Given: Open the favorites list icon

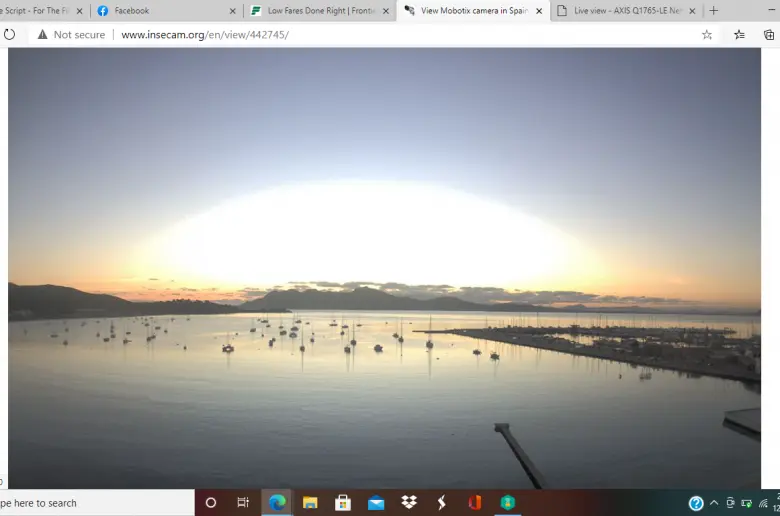Looking at the screenshot, I should pos(740,34).
